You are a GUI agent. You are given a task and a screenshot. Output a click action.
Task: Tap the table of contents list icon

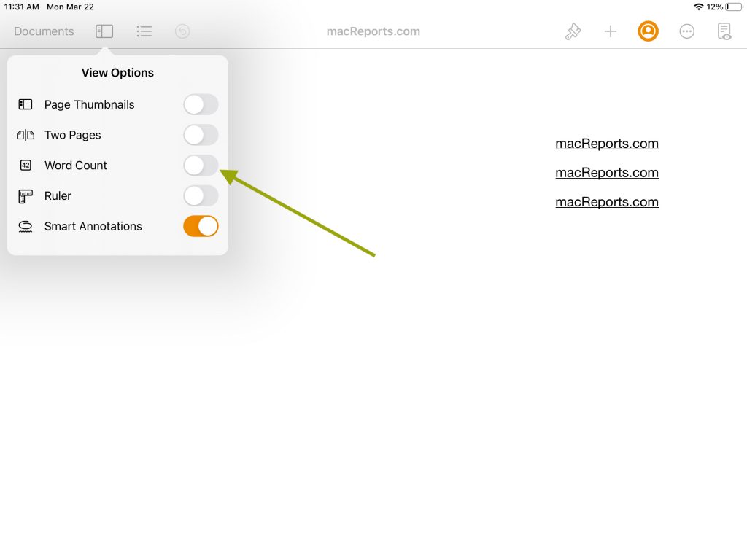[144, 31]
